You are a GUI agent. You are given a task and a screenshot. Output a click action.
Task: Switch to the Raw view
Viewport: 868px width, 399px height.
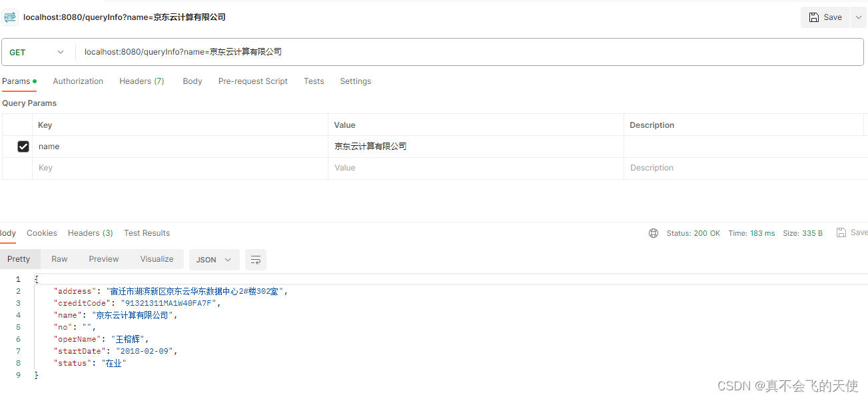pos(59,259)
